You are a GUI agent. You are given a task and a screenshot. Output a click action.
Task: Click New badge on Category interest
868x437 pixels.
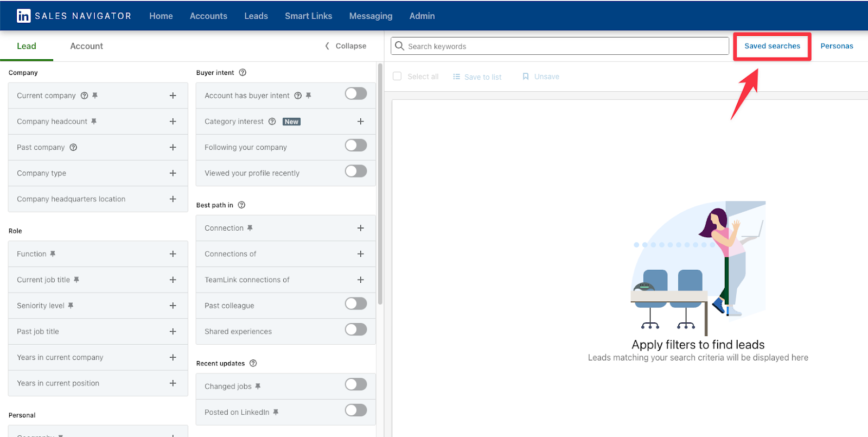(291, 122)
